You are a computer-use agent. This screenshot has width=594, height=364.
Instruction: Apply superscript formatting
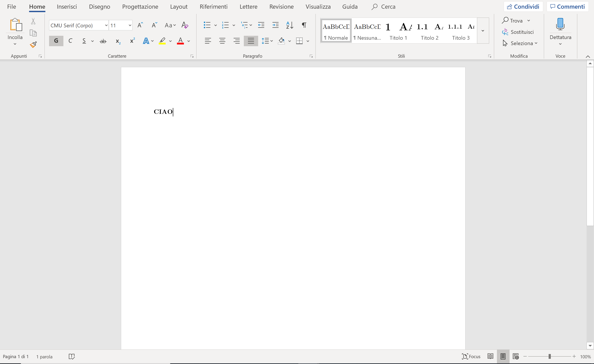[132, 41]
